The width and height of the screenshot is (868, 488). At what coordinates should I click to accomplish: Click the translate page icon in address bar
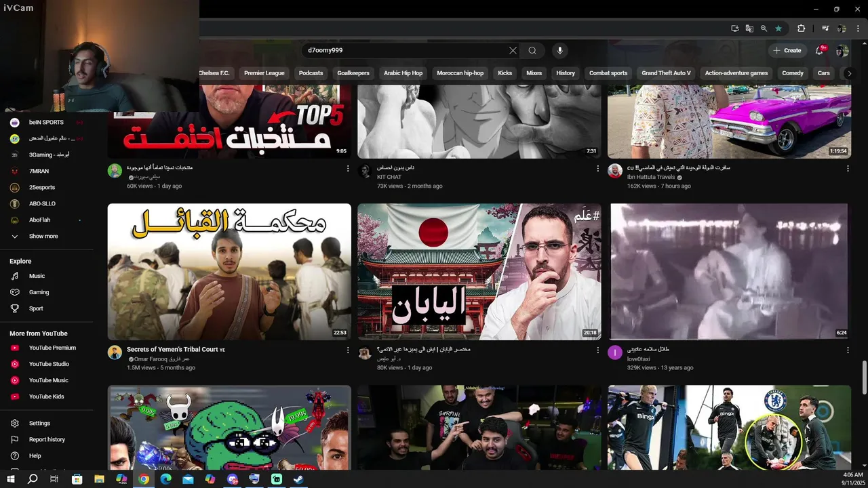click(x=749, y=28)
